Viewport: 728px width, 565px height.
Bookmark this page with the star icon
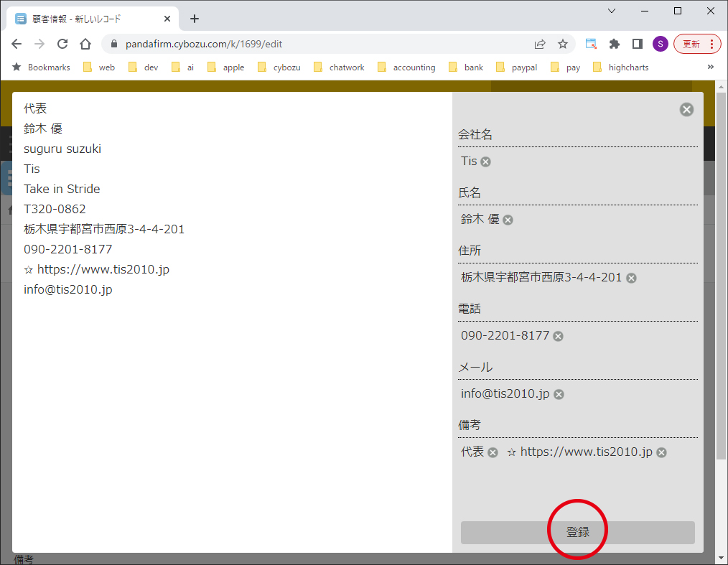point(563,44)
